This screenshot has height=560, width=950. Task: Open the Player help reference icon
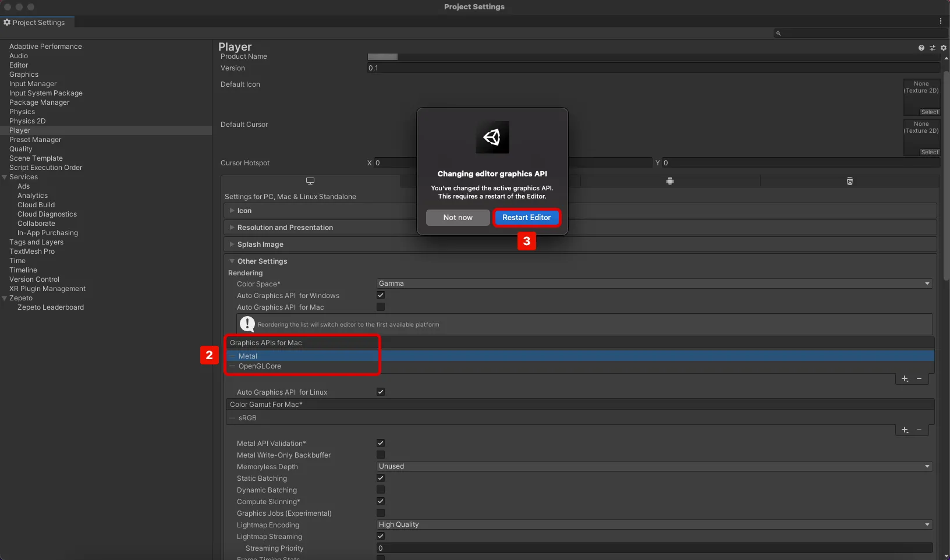pyautogui.click(x=921, y=48)
